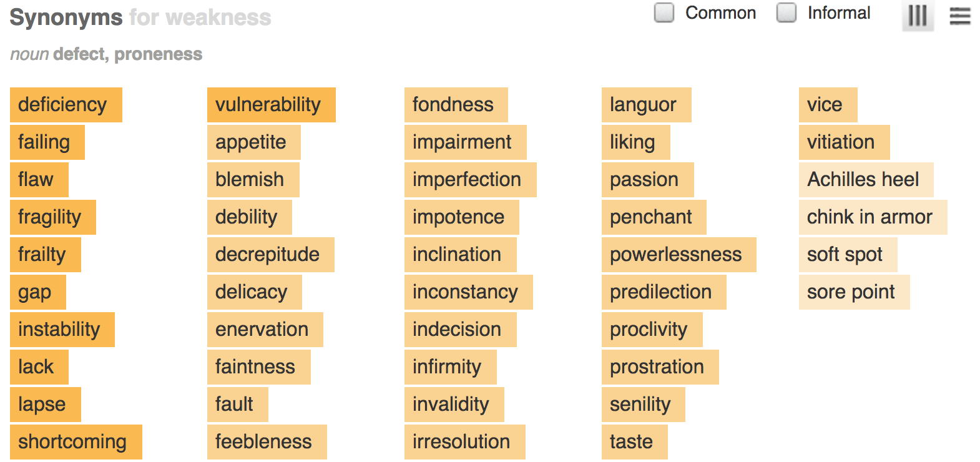Click the 'Achilles heel' phrase

coord(866,180)
